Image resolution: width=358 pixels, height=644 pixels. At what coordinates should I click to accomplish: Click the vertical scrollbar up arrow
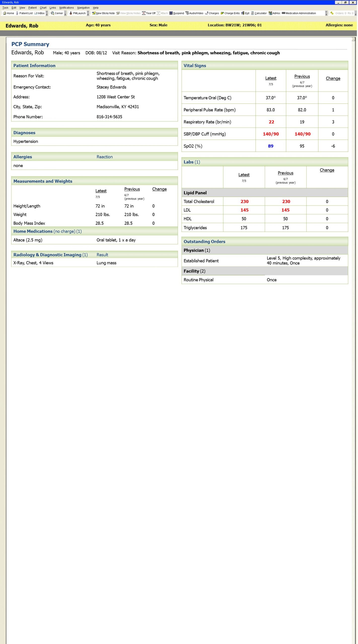(353, 39)
